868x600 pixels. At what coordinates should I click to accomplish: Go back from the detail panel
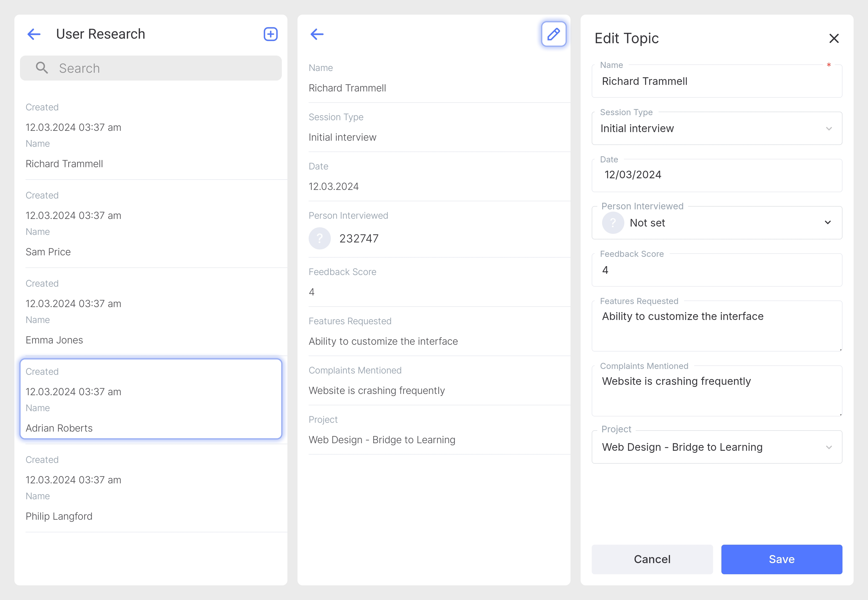(x=317, y=34)
